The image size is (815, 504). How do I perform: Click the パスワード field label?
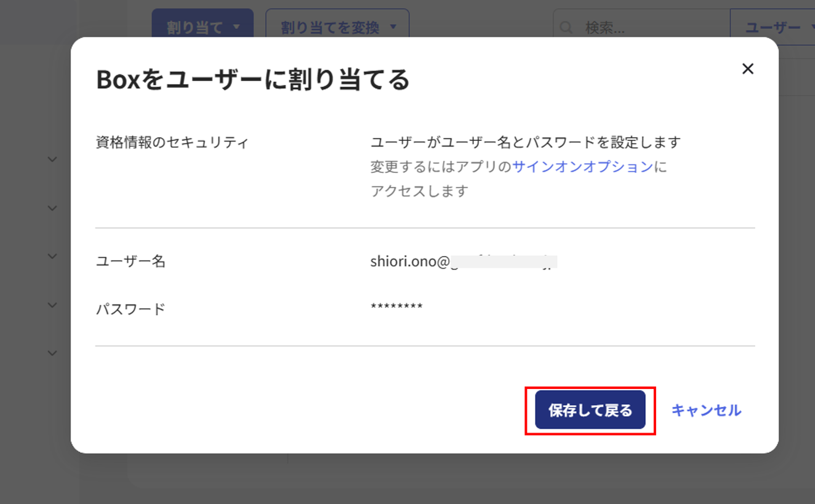pos(130,309)
